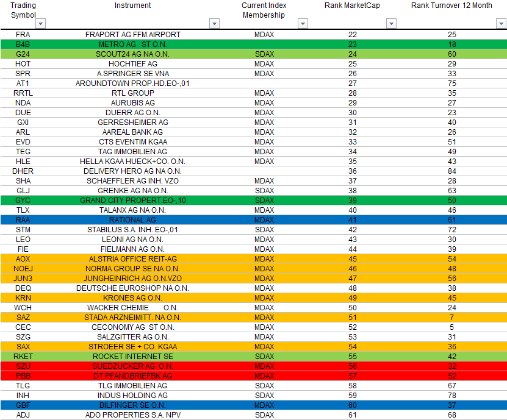The height and width of the screenshot is (420, 507).
Task: Click the METRO AG ST O.N. cell
Action: click(x=133, y=44)
